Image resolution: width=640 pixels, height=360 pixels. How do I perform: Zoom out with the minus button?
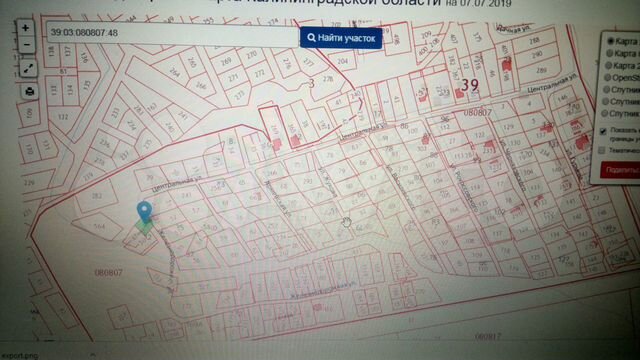pyautogui.click(x=26, y=44)
